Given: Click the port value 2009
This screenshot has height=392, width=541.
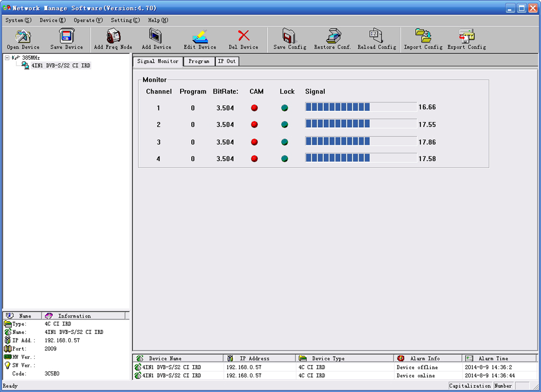Looking at the screenshot, I should [50, 349].
